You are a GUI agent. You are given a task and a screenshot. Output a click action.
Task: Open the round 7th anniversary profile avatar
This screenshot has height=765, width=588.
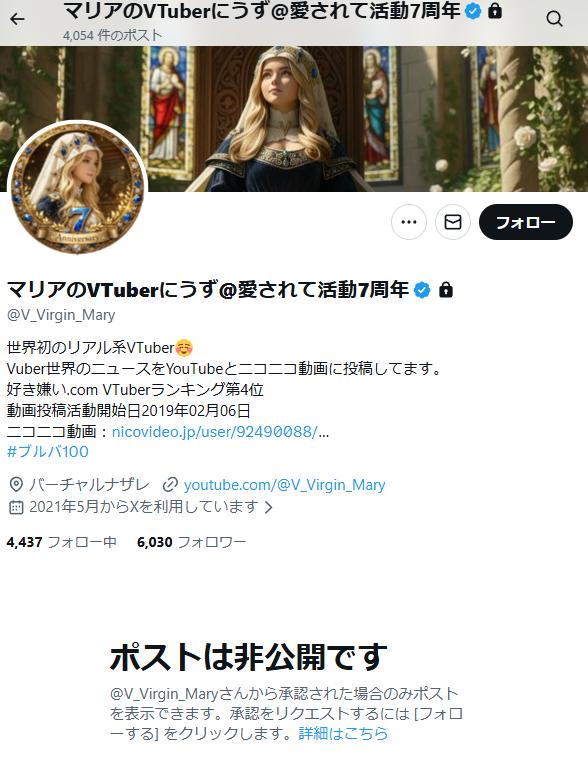point(77,188)
